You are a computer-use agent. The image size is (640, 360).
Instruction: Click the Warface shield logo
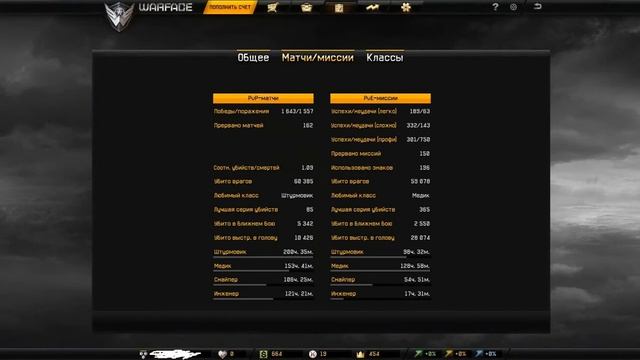click(x=119, y=16)
